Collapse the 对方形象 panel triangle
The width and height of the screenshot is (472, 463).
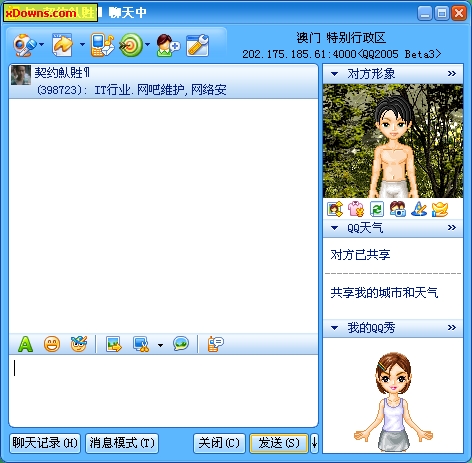tap(334, 74)
